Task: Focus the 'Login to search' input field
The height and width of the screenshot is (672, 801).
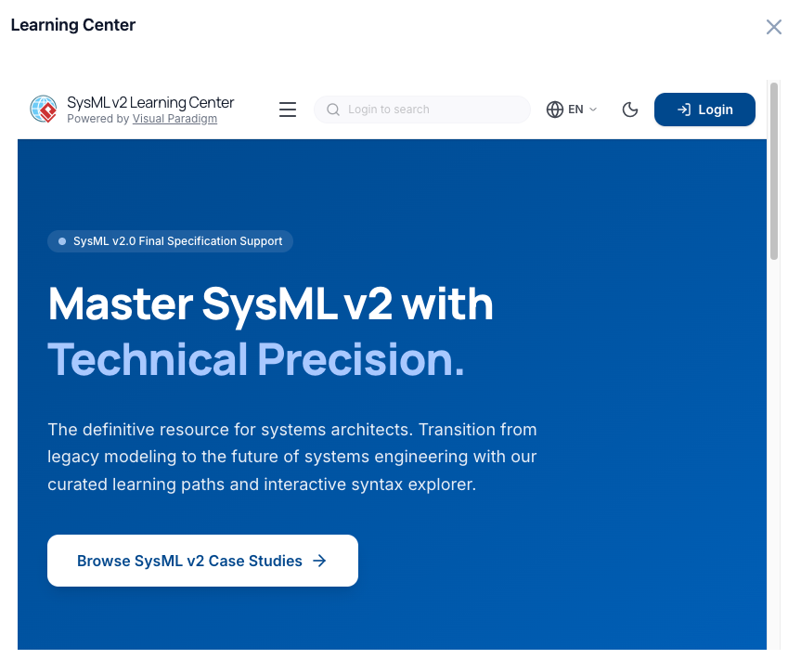Action: [432, 110]
